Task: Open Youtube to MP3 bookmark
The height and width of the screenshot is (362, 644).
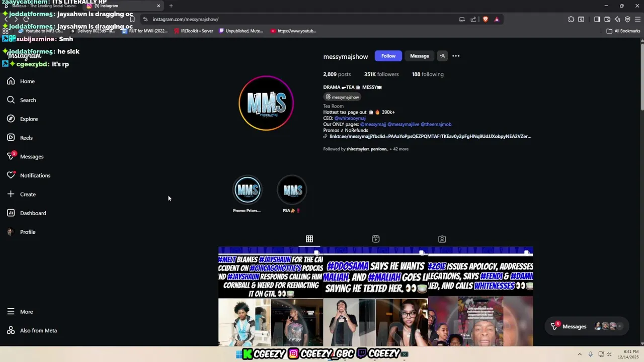Action: [x=40, y=31]
